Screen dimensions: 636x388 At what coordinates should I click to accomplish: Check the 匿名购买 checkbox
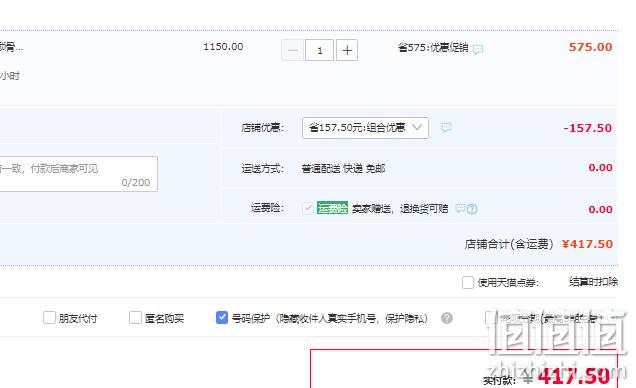(x=135, y=317)
